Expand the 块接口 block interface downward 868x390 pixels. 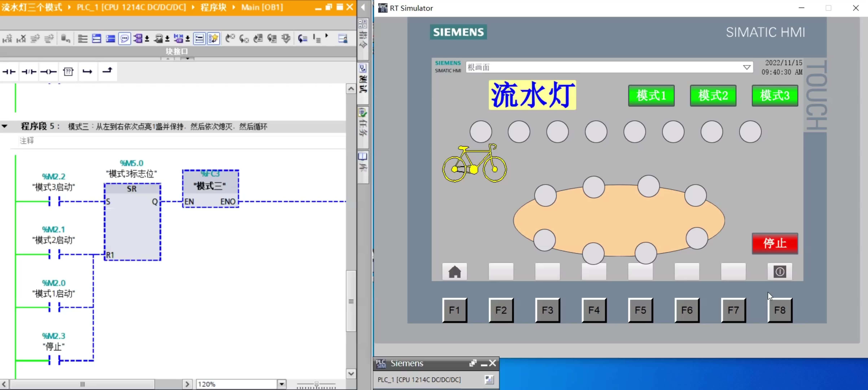[187, 59]
